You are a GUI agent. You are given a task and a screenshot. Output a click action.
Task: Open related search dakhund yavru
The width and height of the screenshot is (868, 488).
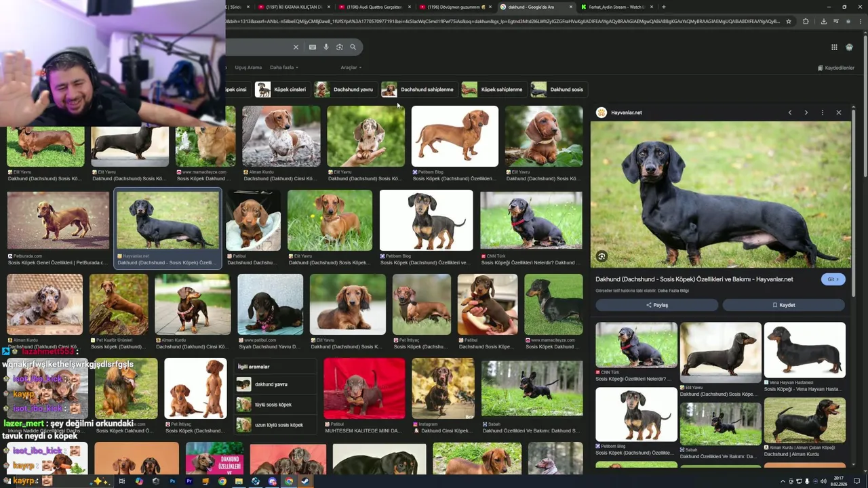click(x=275, y=384)
